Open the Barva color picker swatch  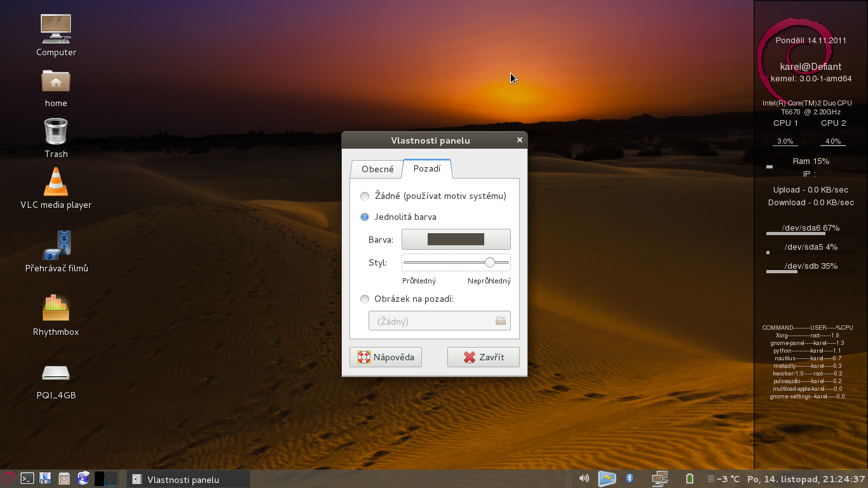[456, 240]
